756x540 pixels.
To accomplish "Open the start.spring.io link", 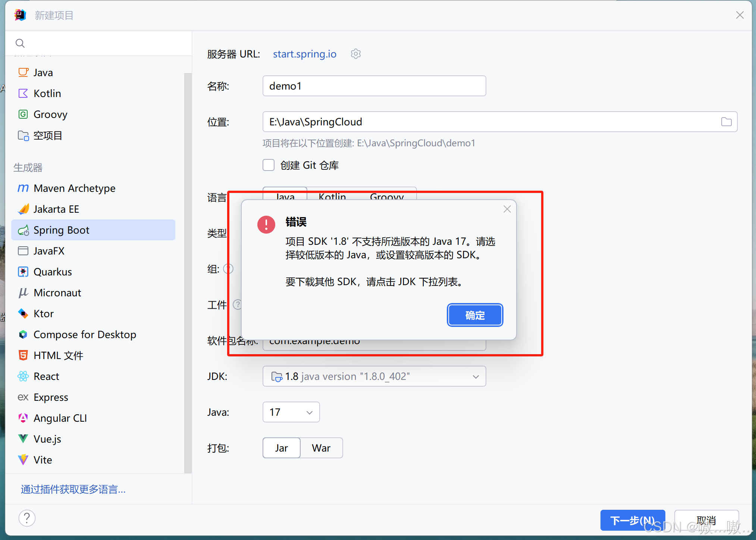I will point(304,54).
